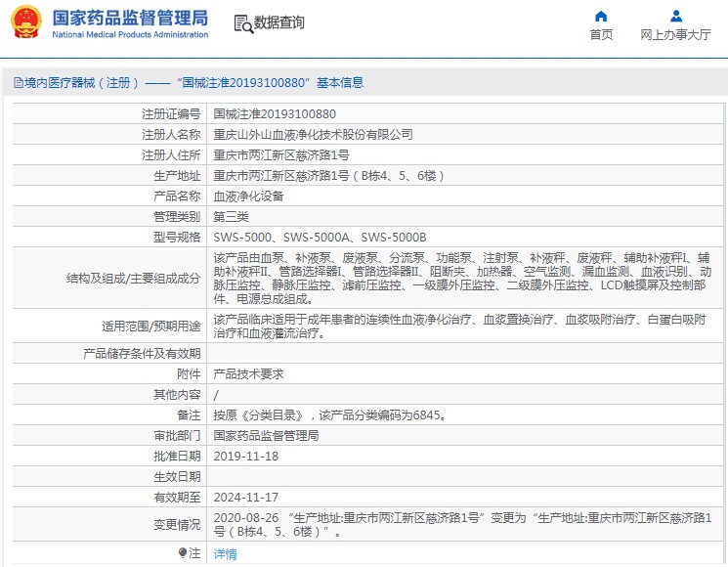Viewport: 728px width, 567px height.
Task: Open 网上办事大厅 text label
Action: click(675, 35)
